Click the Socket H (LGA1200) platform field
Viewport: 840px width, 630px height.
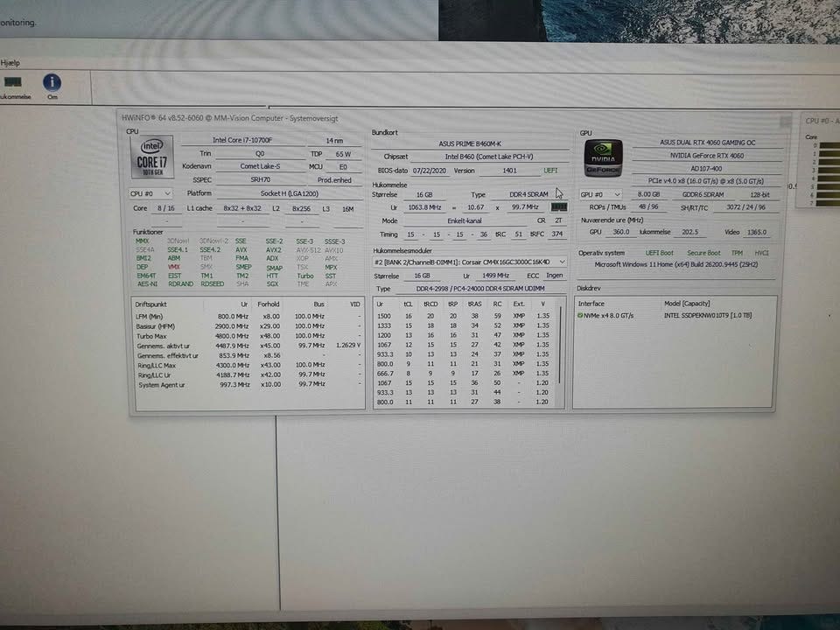[x=290, y=193]
